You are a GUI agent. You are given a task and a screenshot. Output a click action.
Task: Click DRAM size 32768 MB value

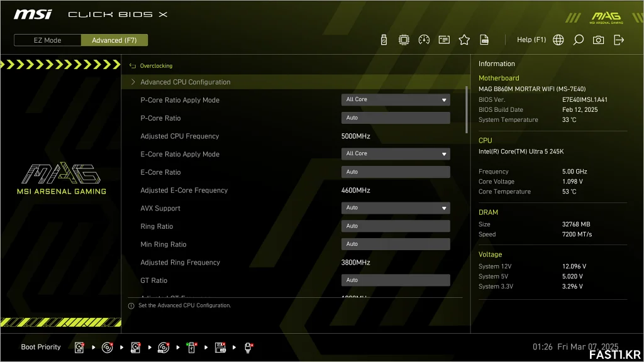click(576, 224)
